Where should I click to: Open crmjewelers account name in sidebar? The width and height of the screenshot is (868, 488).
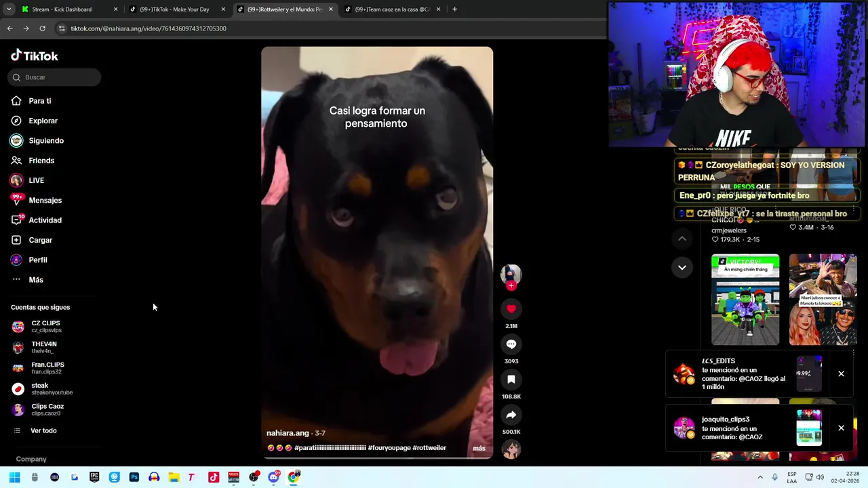(729, 230)
